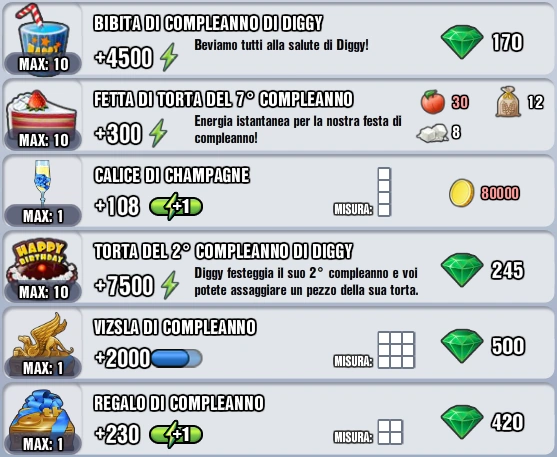Open the Calice di Champagne item title
The height and width of the screenshot is (457, 557).
click(172, 175)
